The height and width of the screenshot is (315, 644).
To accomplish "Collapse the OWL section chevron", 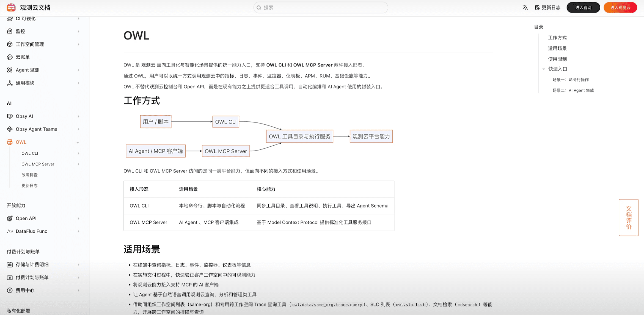I will click(x=78, y=143).
